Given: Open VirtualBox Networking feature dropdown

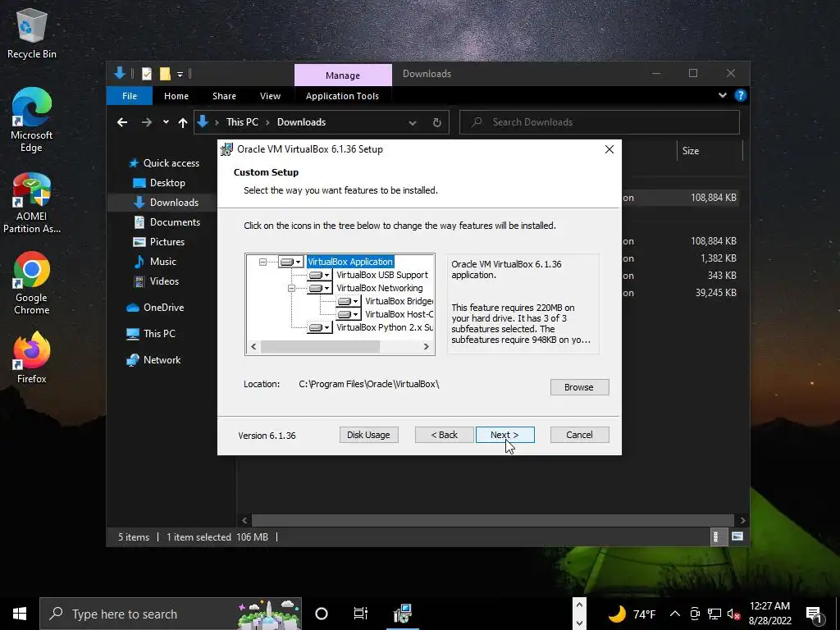Looking at the screenshot, I should tap(319, 288).
